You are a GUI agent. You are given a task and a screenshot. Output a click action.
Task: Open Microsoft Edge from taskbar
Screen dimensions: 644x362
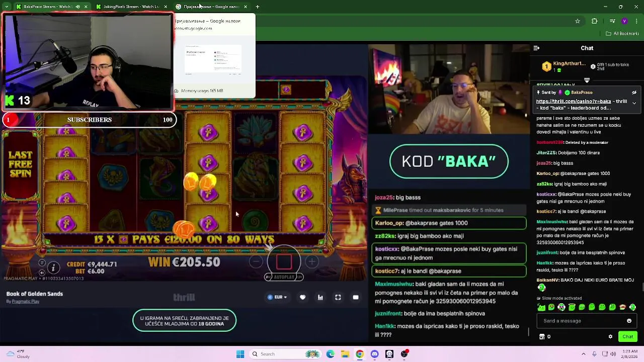(x=330, y=354)
